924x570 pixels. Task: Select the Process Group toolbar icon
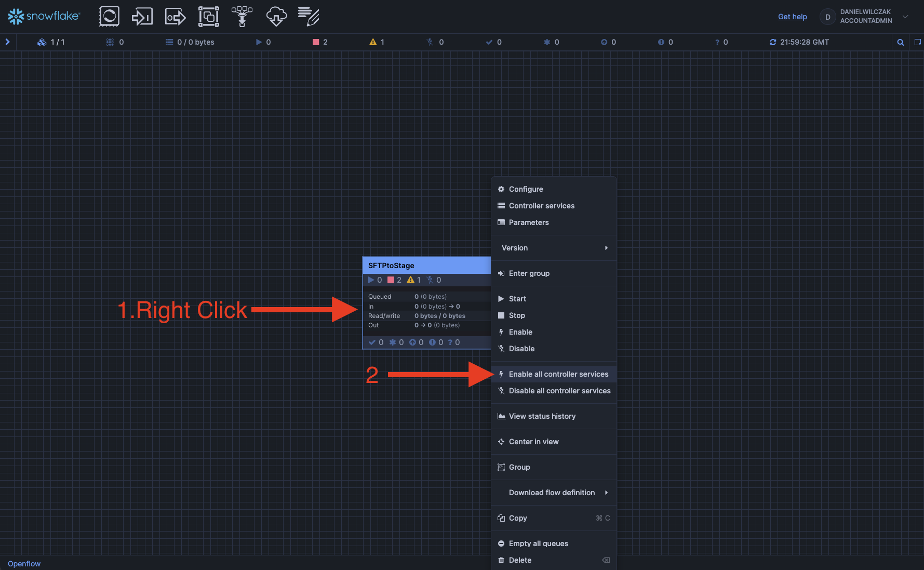(208, 17)
